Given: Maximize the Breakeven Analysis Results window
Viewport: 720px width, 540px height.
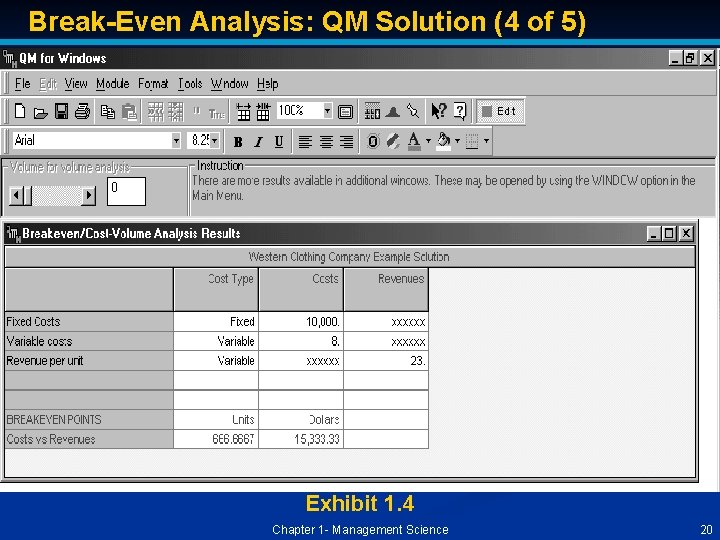Looking at the screenshot, I should tap(669, 233).
